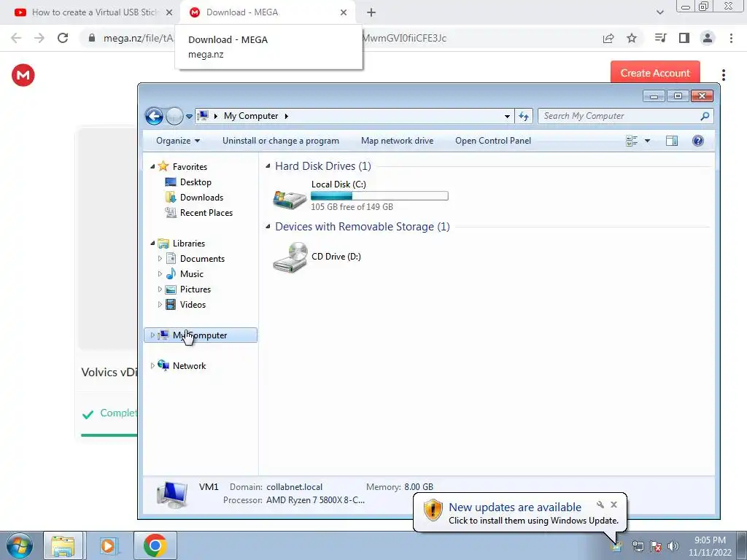Click the volume speaker tray icon
Image resolution: width=747 pixels, height=560 pixels.
click(673, 546)
